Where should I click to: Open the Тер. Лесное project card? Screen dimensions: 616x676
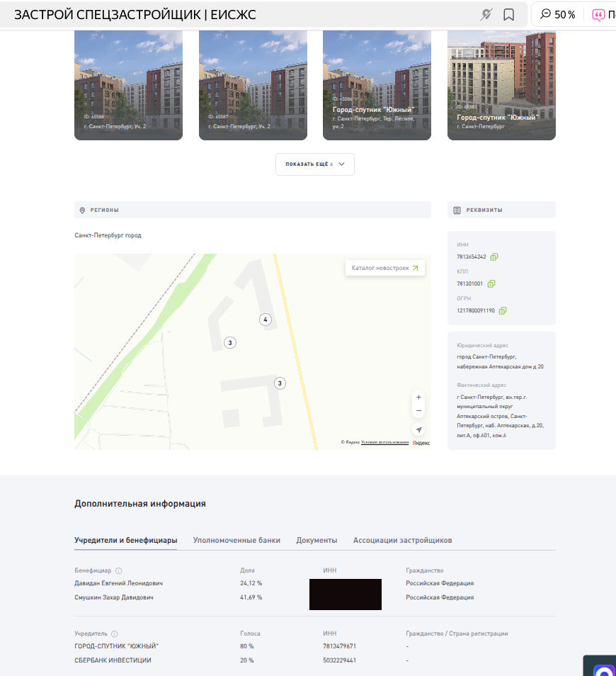pos(377,85)
